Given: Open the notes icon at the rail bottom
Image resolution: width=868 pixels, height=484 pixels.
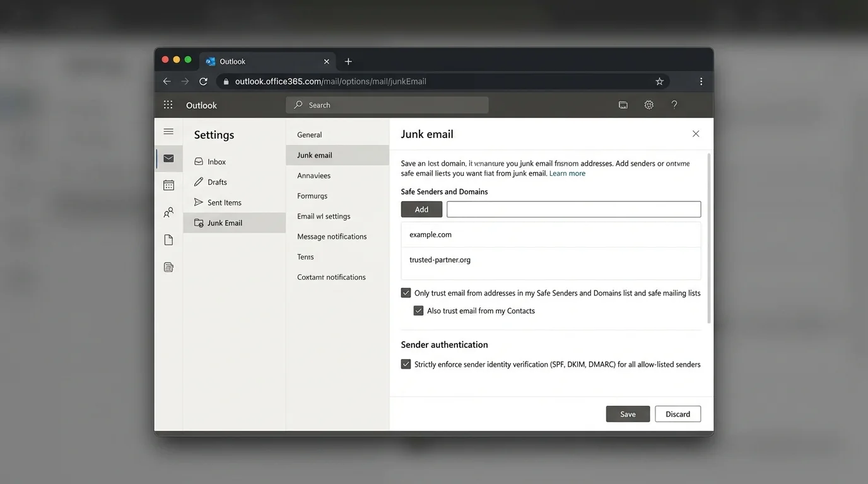Looking at the screenshot, I should click(x=168, y=267).
